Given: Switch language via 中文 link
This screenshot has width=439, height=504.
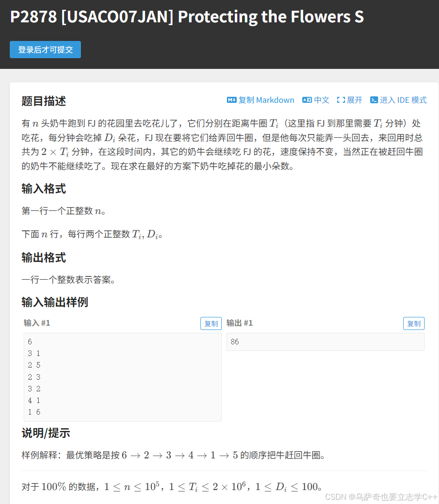Looking at the screenshot, I should click(x=321, y=100).
